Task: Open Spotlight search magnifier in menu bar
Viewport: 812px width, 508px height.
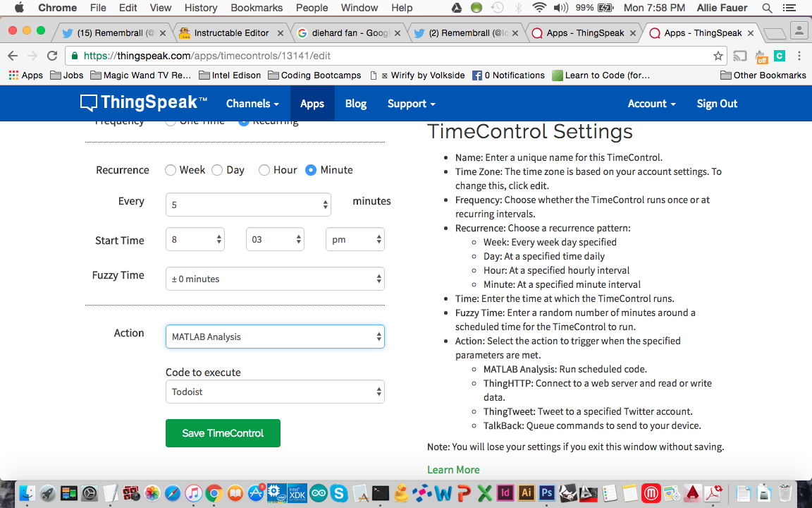Action: point(767,8)
